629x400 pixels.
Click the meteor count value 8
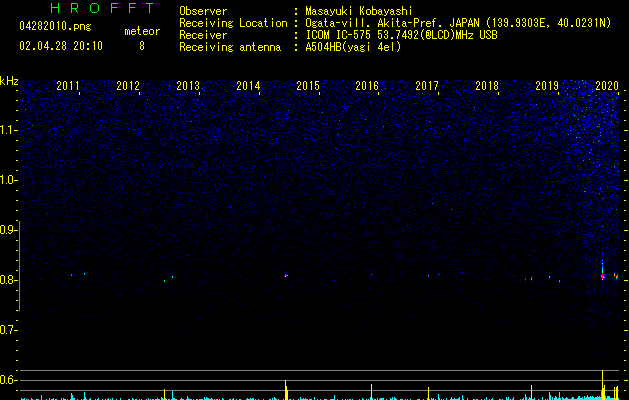click(142, 46)
